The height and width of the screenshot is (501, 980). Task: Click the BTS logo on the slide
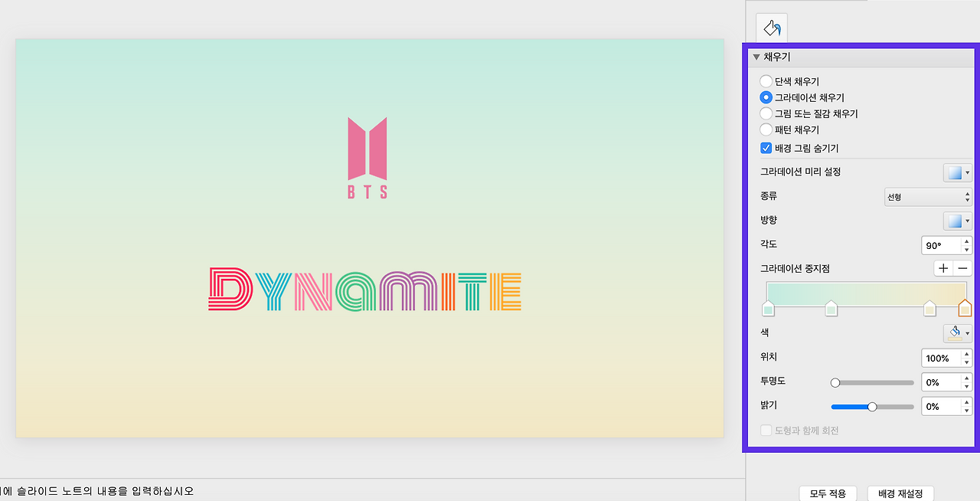pos(367,158)
